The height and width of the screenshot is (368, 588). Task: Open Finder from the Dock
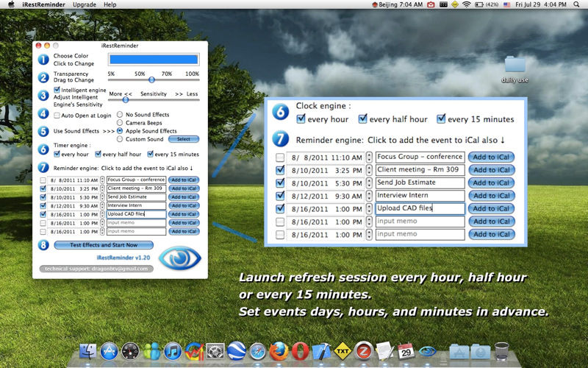coord(87,352)
